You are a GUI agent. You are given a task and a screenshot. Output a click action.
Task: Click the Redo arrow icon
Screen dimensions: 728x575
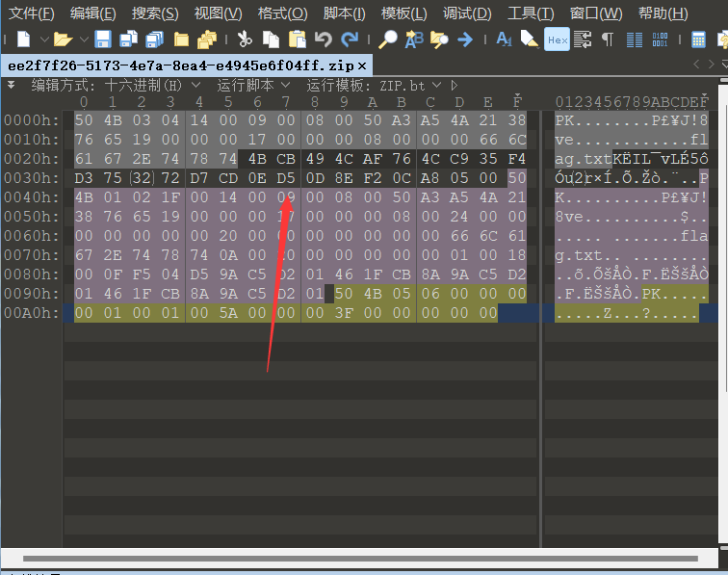click(x=350, y=39)
